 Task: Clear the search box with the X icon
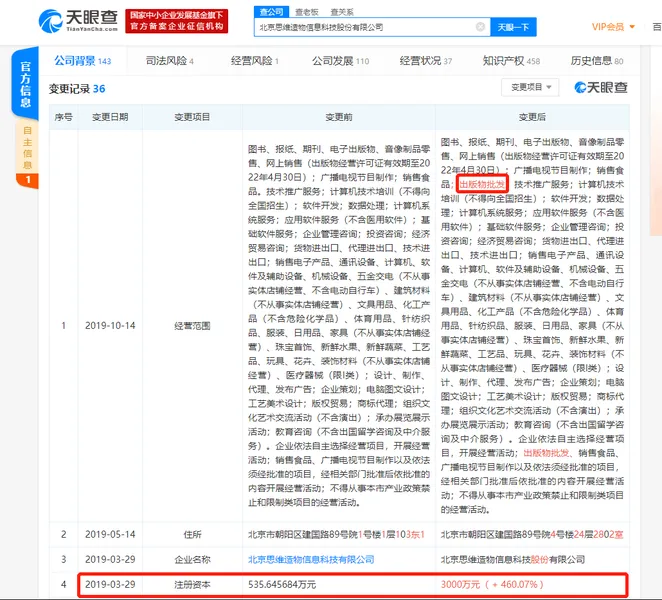click(x=480, y=27)
